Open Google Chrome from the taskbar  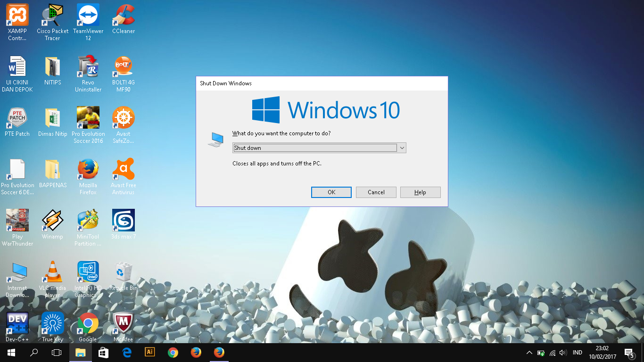pos(173,353)
